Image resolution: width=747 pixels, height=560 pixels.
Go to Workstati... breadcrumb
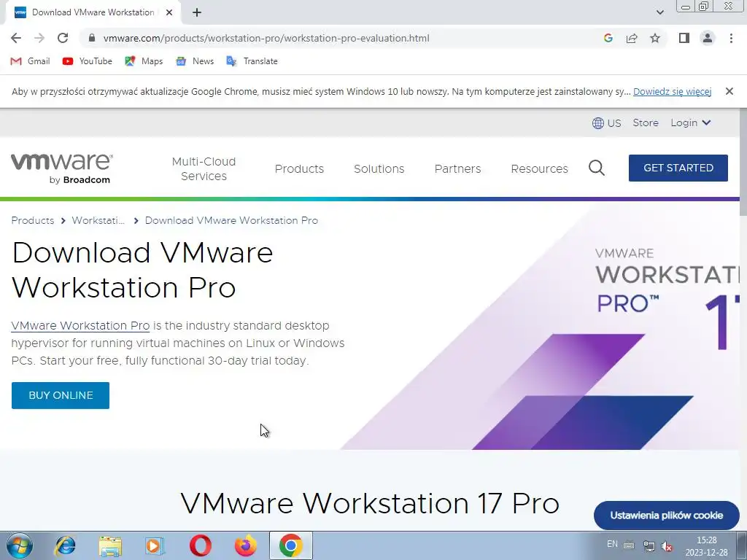click(x=98, y=220)
